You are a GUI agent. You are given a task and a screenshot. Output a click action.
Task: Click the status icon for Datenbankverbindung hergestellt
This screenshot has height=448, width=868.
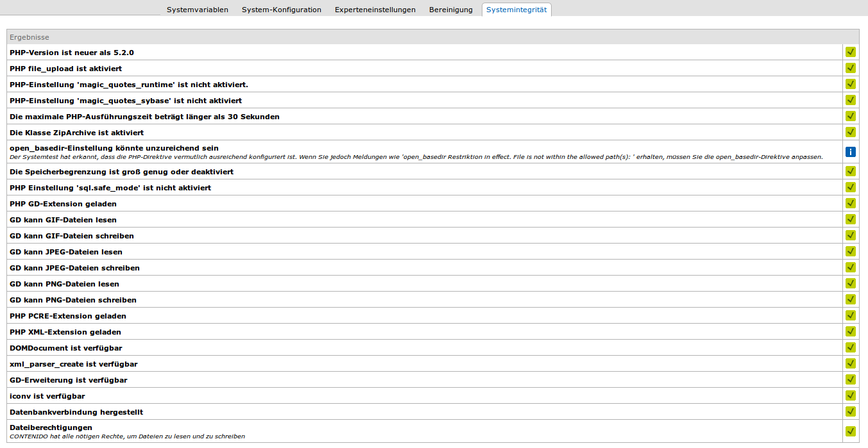851,411
